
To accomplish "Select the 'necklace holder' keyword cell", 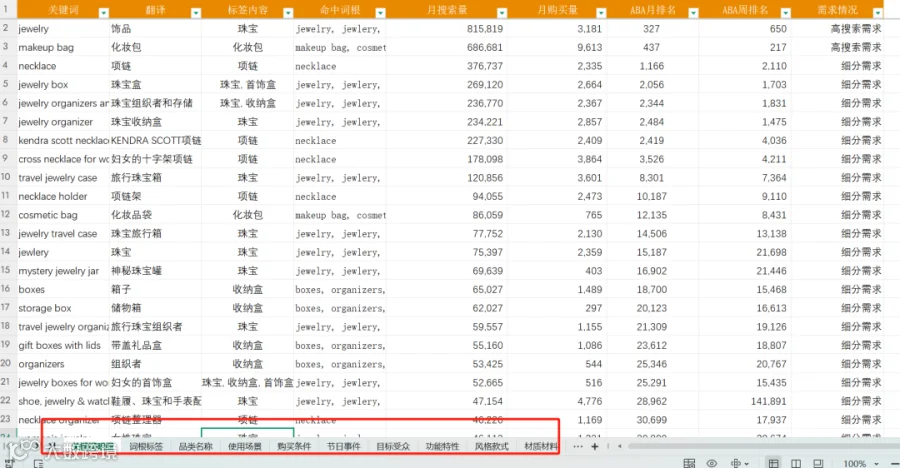I will point(63,196).
